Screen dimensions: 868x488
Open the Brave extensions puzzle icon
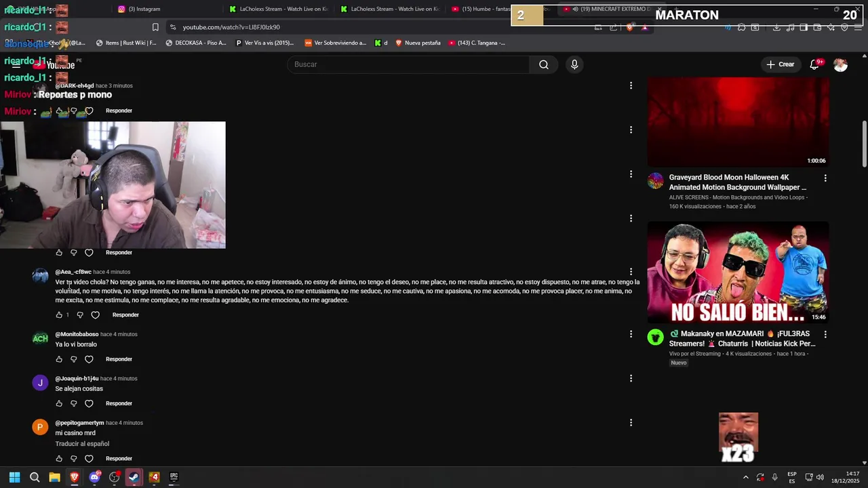(x=741, y=27)
